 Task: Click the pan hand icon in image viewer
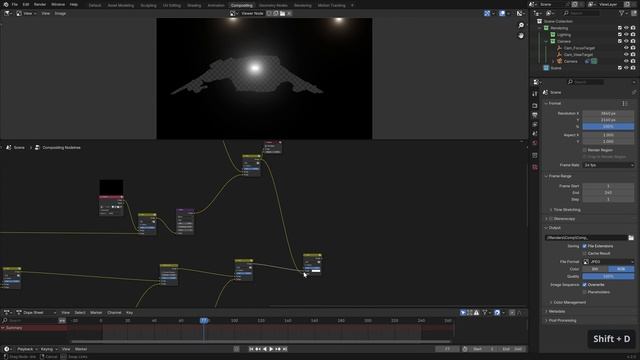point(521,36)
